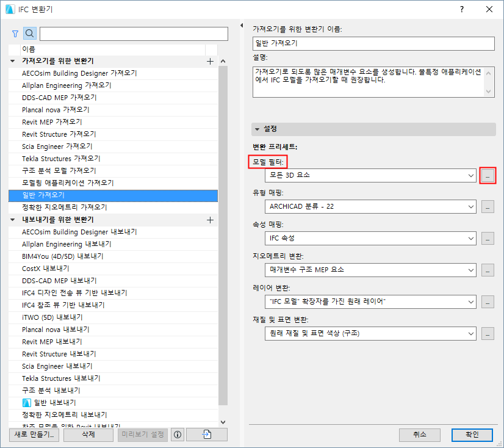Viewport: 504px width, 448px height.
Task: Click 새로 만들기... button
Action: point(34,435)
